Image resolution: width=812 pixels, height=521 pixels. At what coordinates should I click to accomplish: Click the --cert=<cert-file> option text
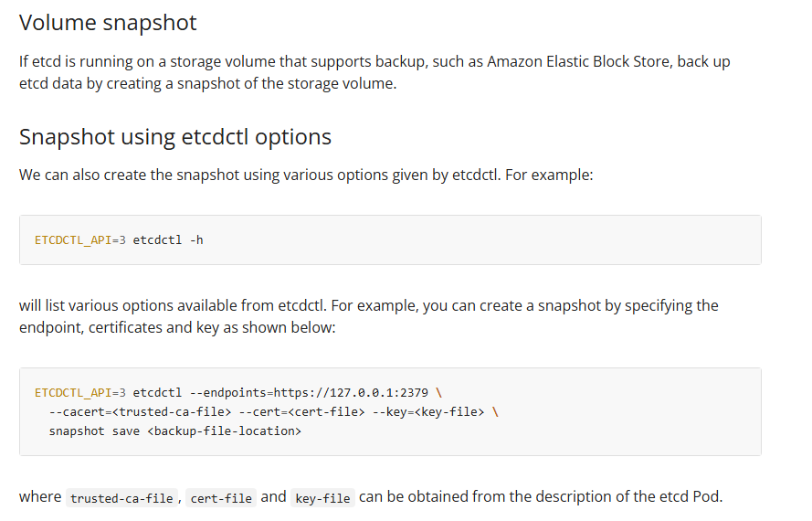pos(301,412)
